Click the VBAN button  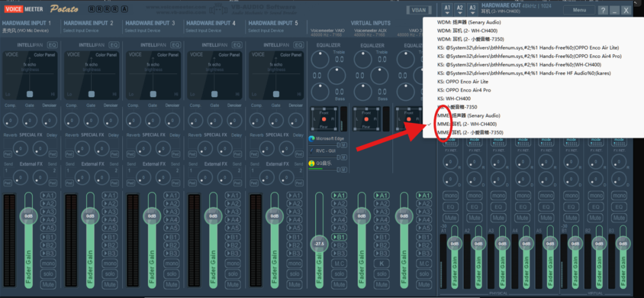click(x=417, y=10)
